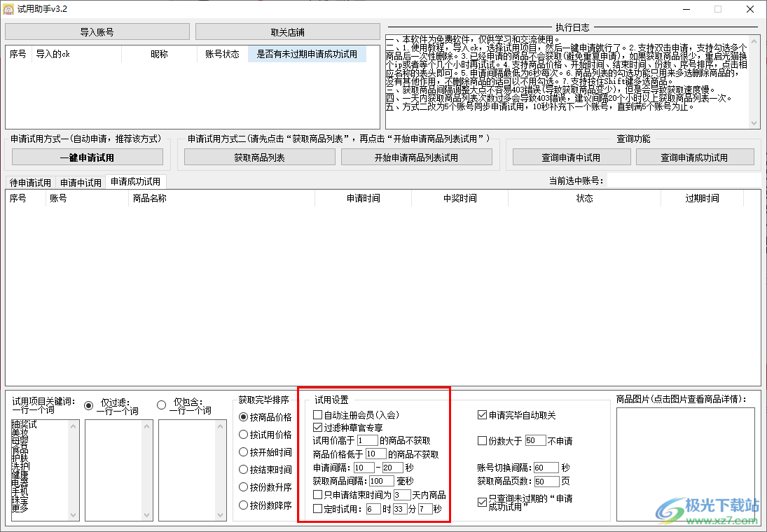Choose sort 按试用价格

(x=243, y=434)
